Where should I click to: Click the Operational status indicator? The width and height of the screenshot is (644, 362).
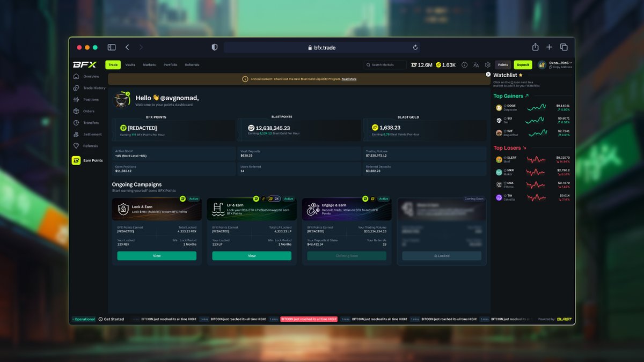[x=83, y=319]
